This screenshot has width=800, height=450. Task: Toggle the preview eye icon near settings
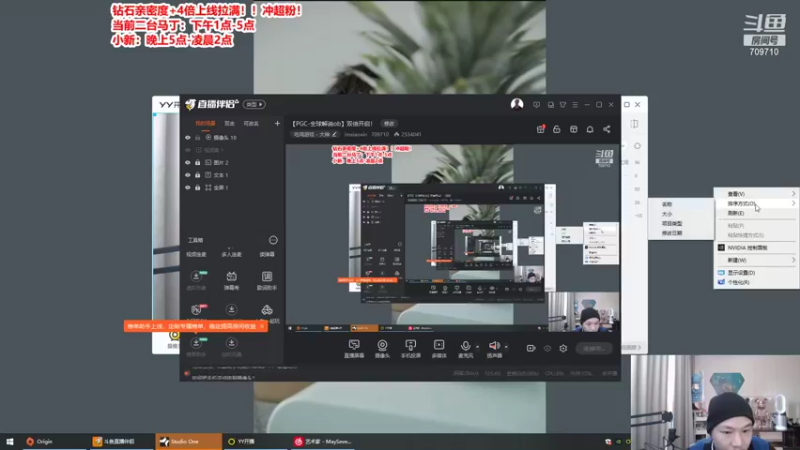547,348
